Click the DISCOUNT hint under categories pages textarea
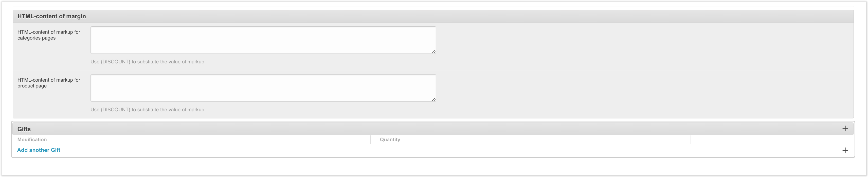The width and height of the screenshot is (868, 177). tap(147, 62)
